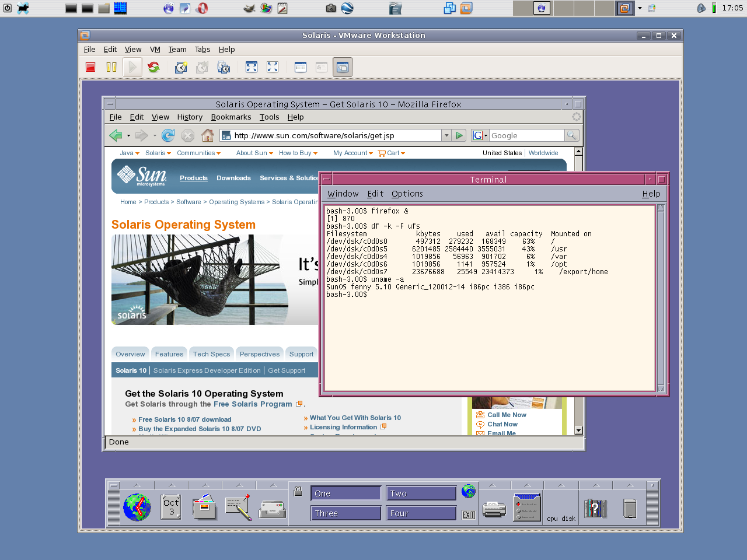
Task: Expand the URL bar history dropdown
Action: 446,135
